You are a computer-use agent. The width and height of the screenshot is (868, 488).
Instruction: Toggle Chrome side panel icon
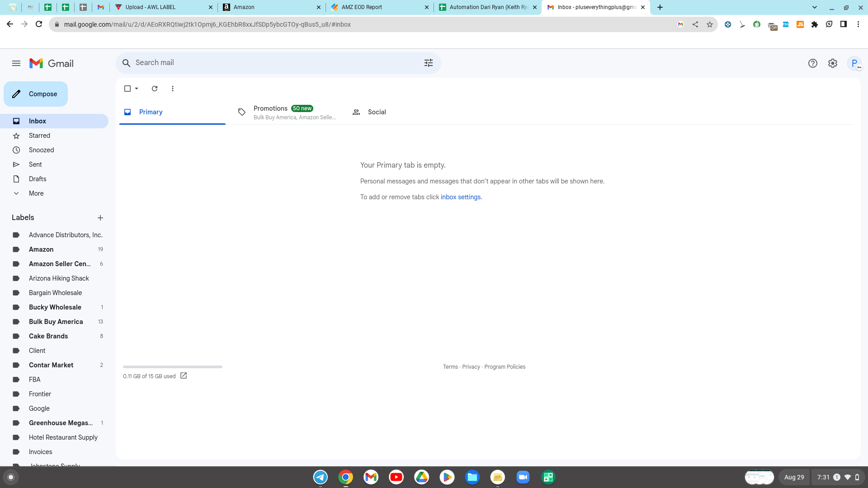(844, 24)
